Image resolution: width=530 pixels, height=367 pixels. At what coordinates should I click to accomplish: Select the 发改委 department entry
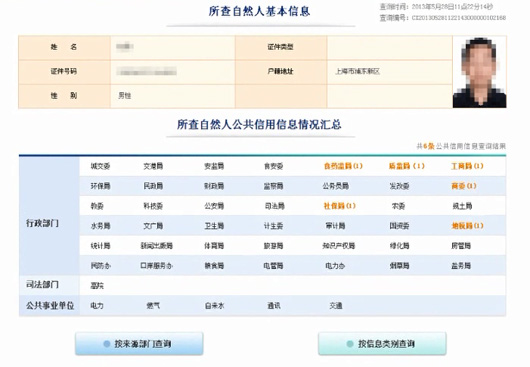point(399,186)
